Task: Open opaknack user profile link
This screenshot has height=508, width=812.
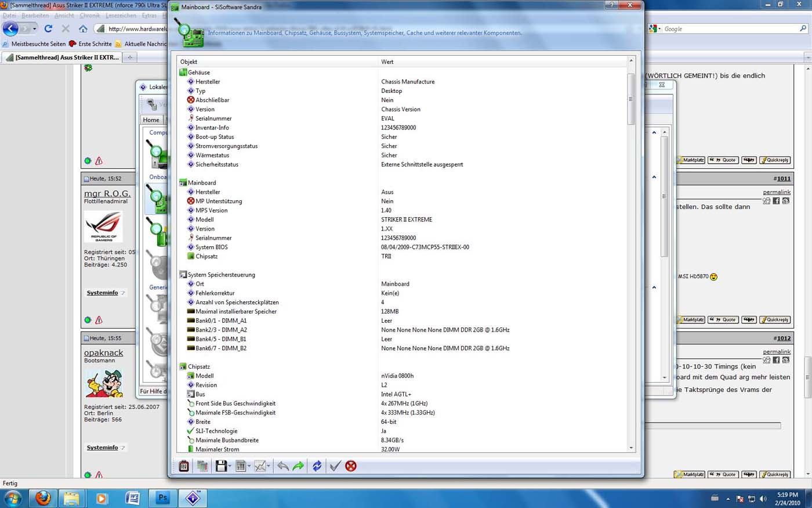Action: click(x=104, y=353)
